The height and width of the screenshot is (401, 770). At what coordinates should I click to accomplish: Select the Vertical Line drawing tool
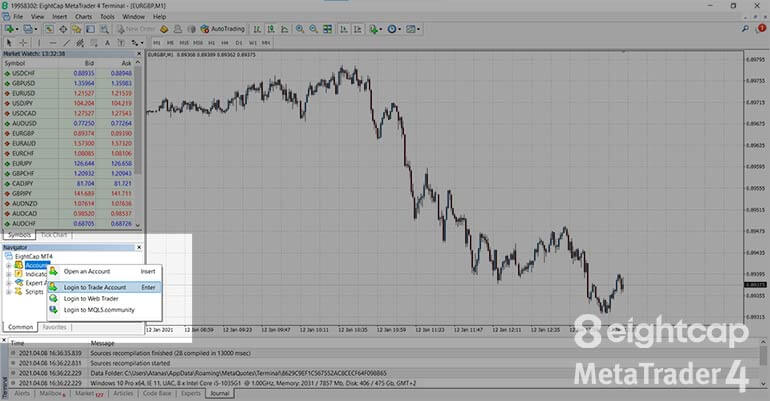click(x=39, y=43)
